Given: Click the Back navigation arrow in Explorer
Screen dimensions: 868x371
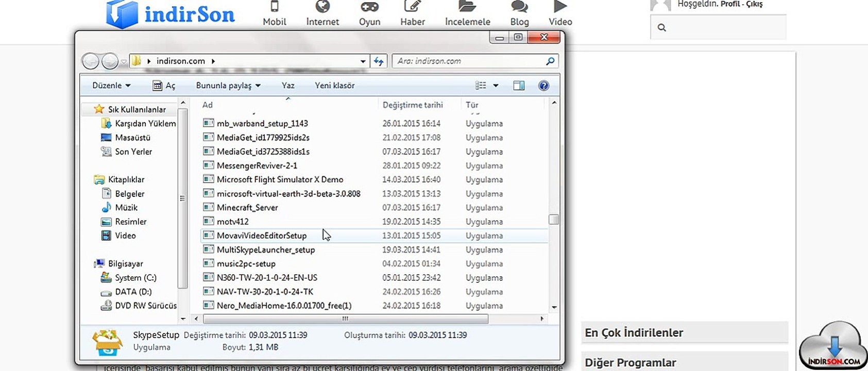Looking at the screenshot, I should pos(91,61).
